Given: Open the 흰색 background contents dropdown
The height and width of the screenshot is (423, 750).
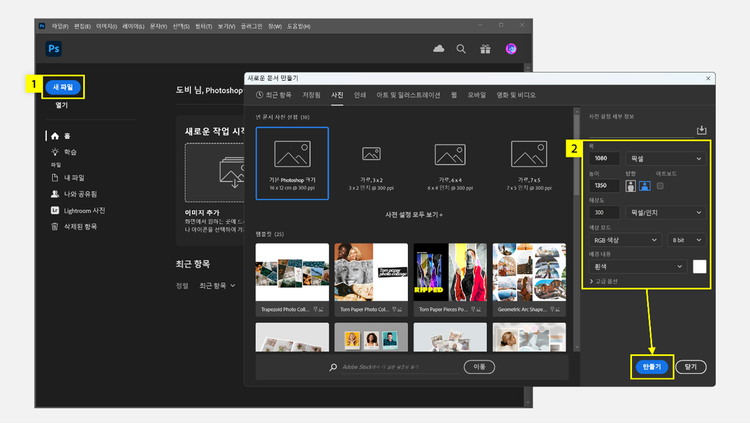Looking at the screenshot, I should (638, 267).
